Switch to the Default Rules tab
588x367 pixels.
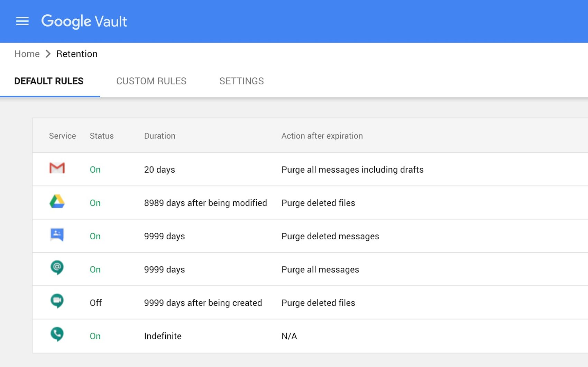49,81
